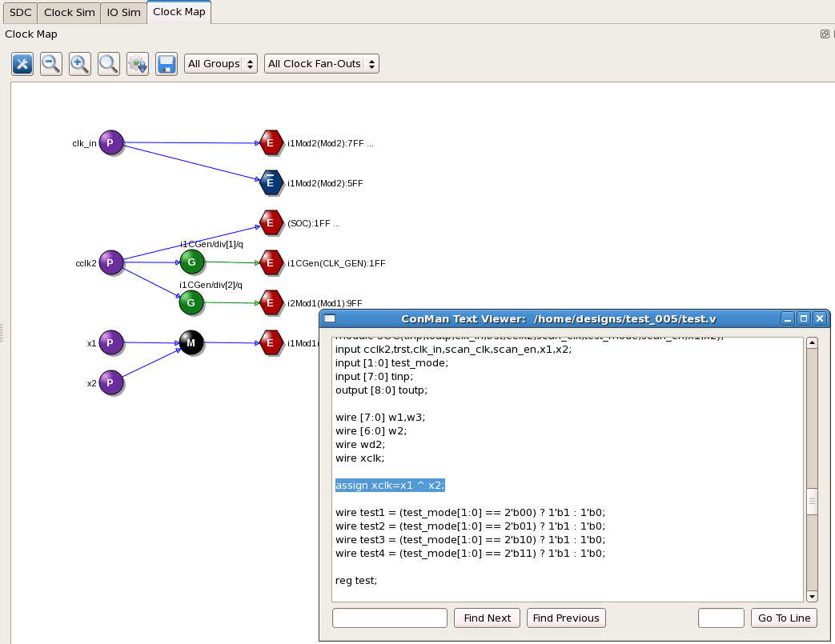Open the IO Sim tab
This screenshot has height=644, width=835.
pos(123,12)
